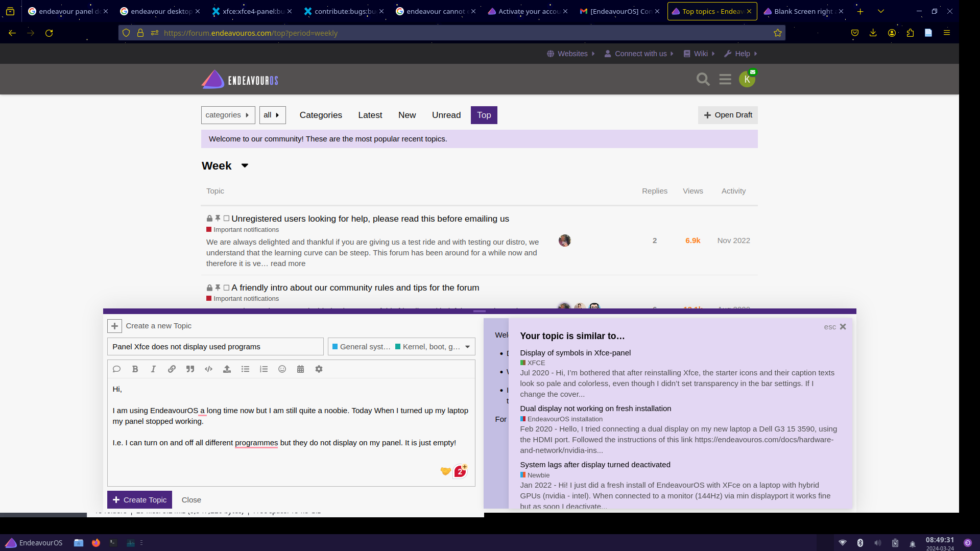Insert a hyperlink using the chain icon
Screen dimensions: 980x551
tap(172, 369)
